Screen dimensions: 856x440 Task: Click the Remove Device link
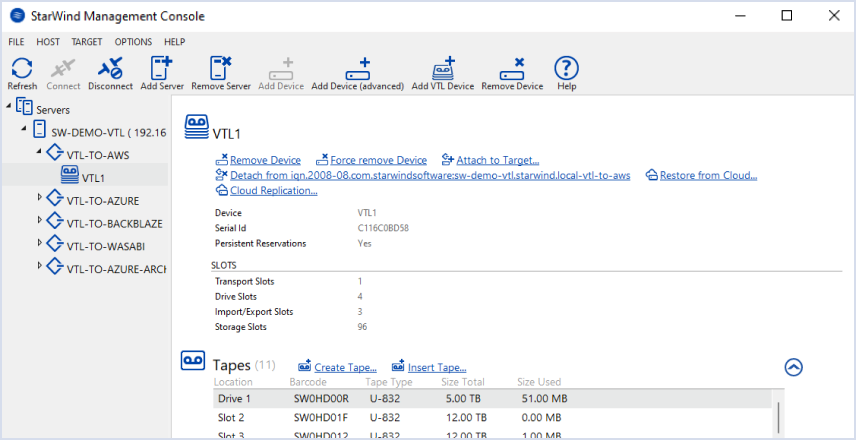(x=265, y=160)
